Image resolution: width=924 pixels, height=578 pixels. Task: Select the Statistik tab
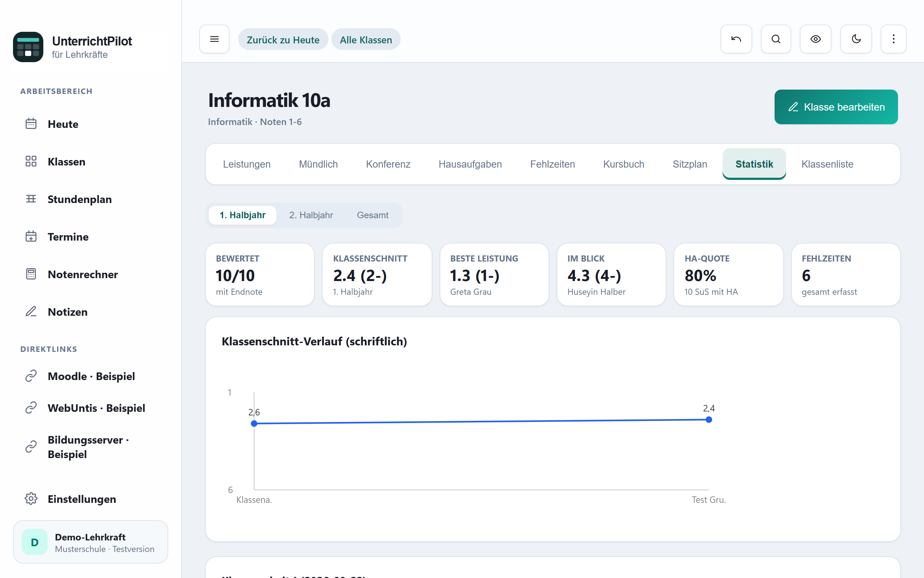(754, 164)
